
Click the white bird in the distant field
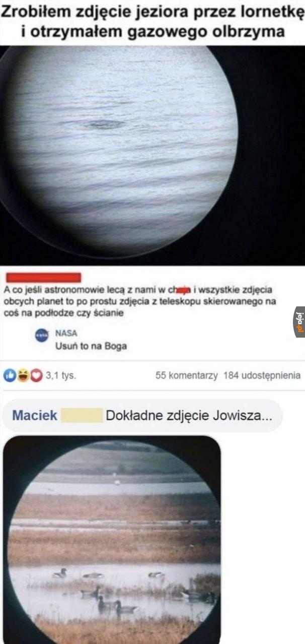(117, 482)
